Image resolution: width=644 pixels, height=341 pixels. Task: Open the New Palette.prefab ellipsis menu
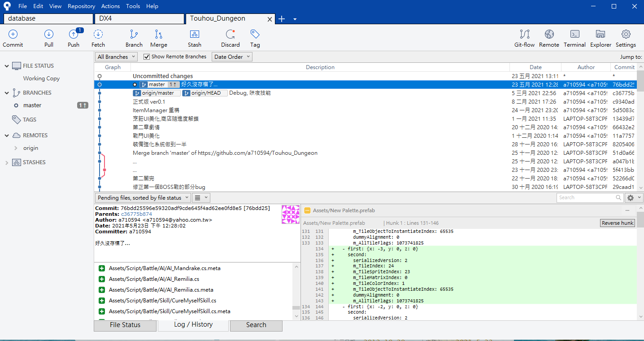(627, 210)
